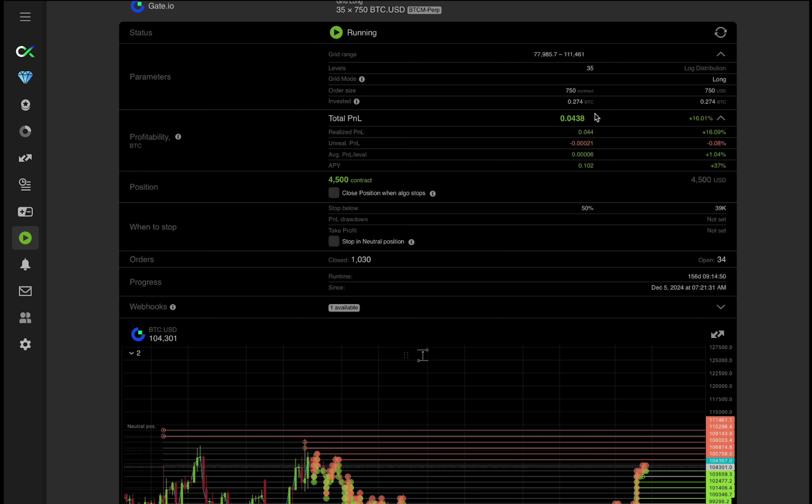Select the bell notifications icon
812x504 pixels.
tap(25, 264)
